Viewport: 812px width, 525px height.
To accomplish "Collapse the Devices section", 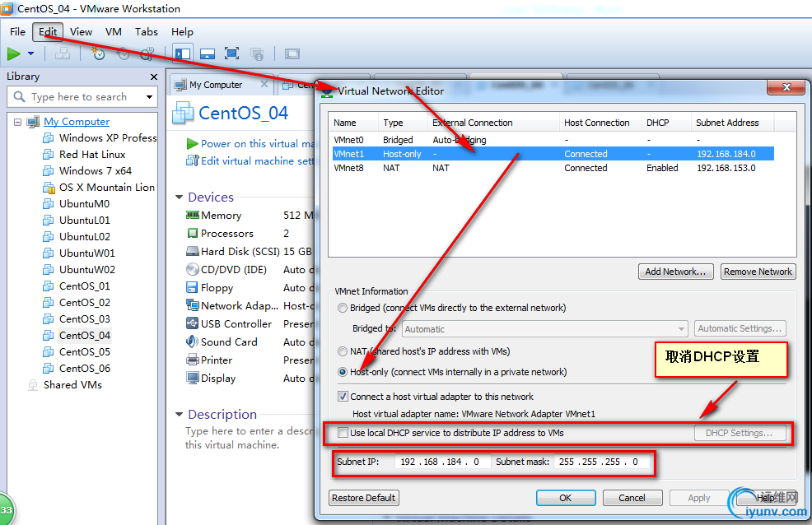I will (x=180, y=197).
